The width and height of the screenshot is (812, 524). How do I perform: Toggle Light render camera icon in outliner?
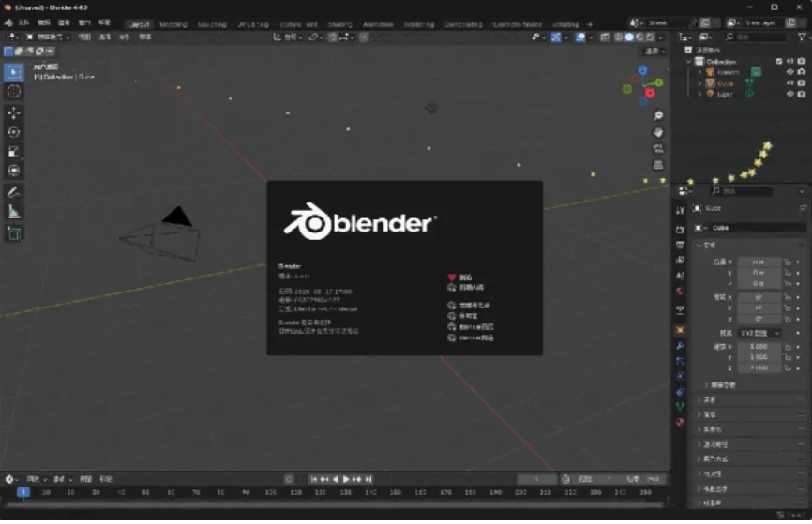point(802,94)
